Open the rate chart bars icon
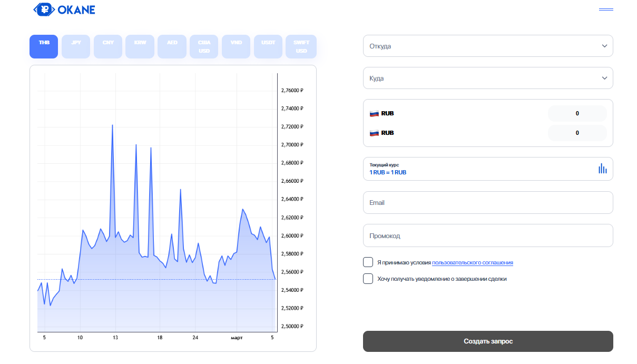 tap(602, 169)
